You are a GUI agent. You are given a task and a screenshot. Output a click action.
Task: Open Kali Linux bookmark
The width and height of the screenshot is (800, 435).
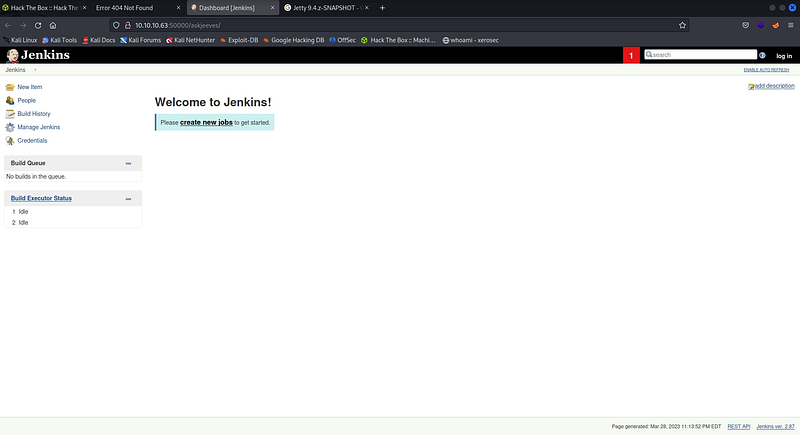tap(20, 40)
